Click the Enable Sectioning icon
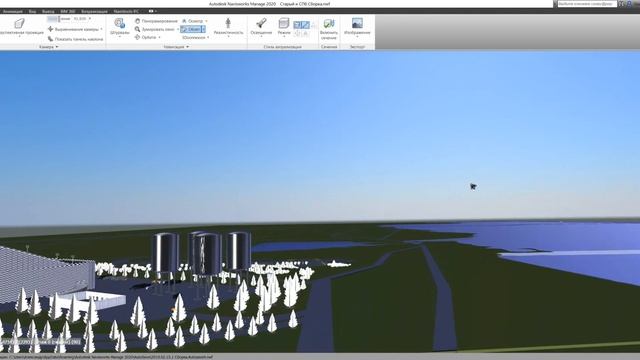 (329, 23)
